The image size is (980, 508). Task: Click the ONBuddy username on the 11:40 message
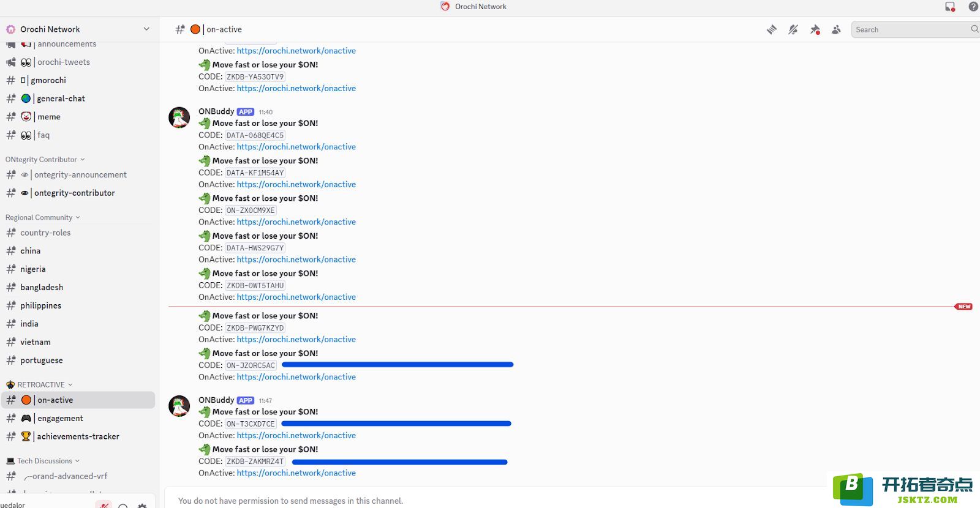(216, 111)
